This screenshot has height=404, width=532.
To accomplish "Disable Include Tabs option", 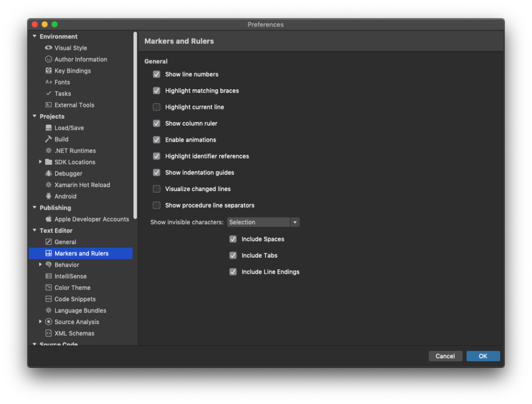I will (233, 255).
